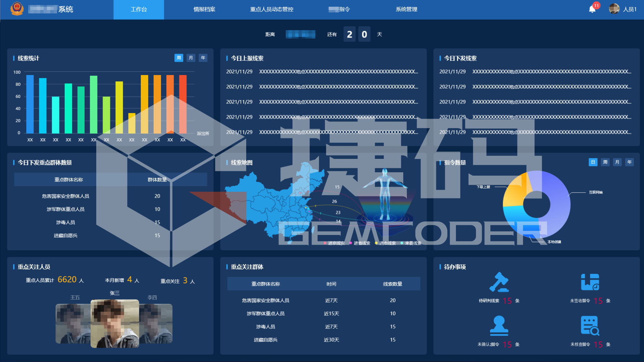The width and height of the screenshot is (644, 362).
Task: Select 周 toggle in 指令数量 panel
Action: 605,162
